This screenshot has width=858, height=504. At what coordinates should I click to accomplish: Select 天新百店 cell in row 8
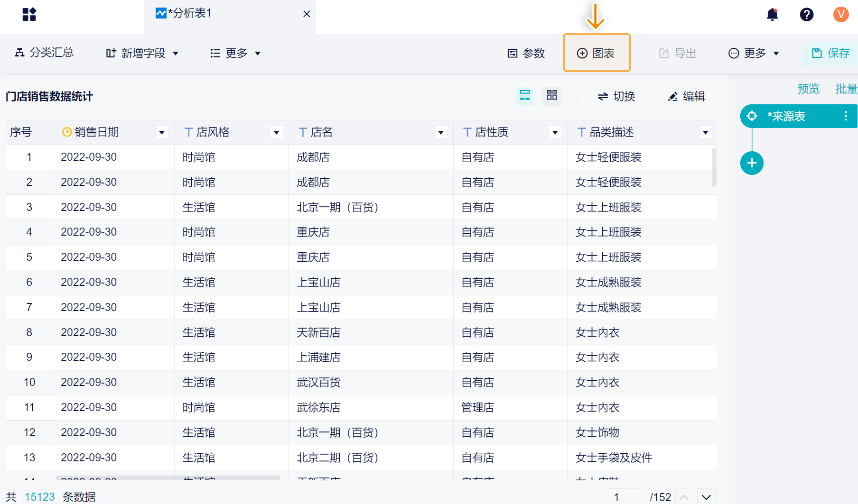click(371, 332)
